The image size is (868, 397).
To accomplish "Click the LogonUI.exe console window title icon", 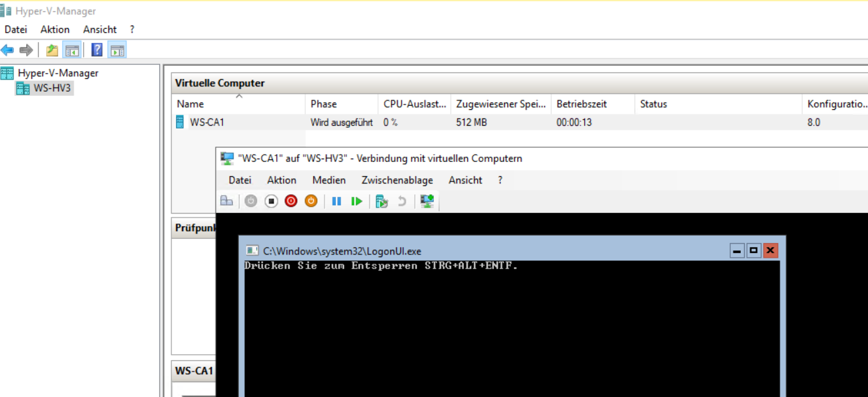I will 252,251.
